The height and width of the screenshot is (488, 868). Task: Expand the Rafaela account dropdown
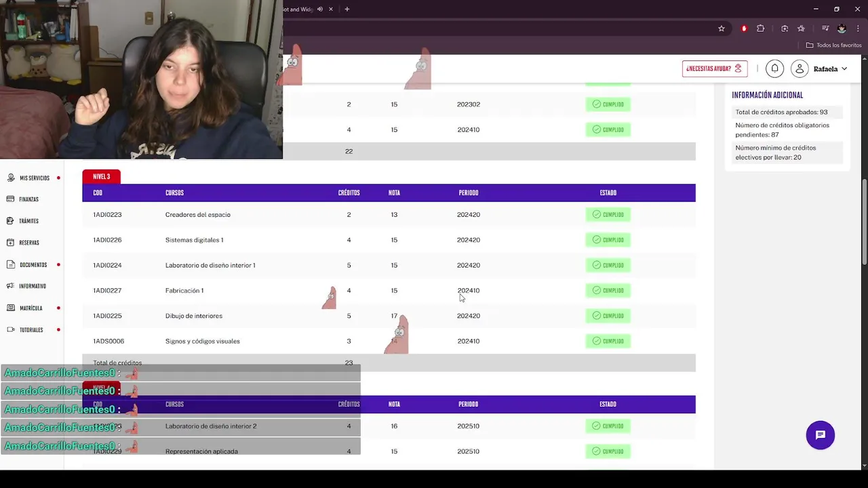(844, 69)
